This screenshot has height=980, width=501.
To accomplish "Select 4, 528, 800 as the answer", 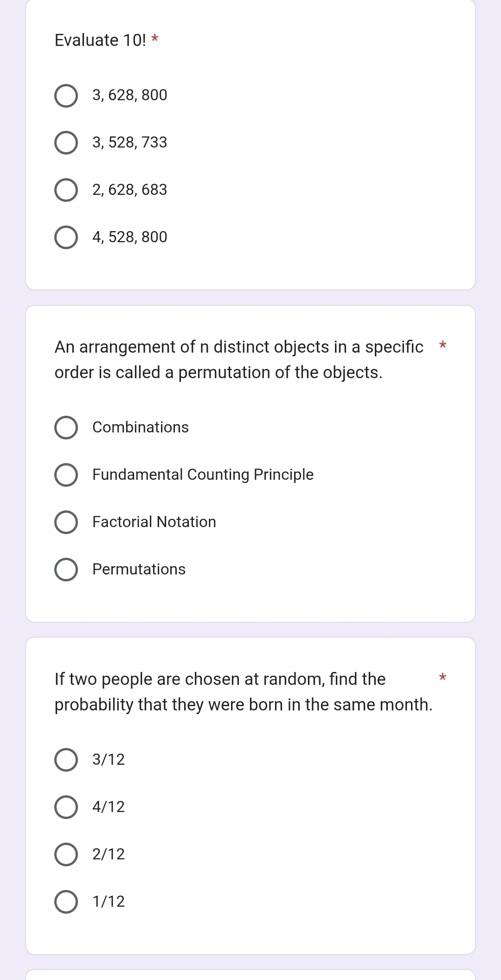I will (66, 238).
